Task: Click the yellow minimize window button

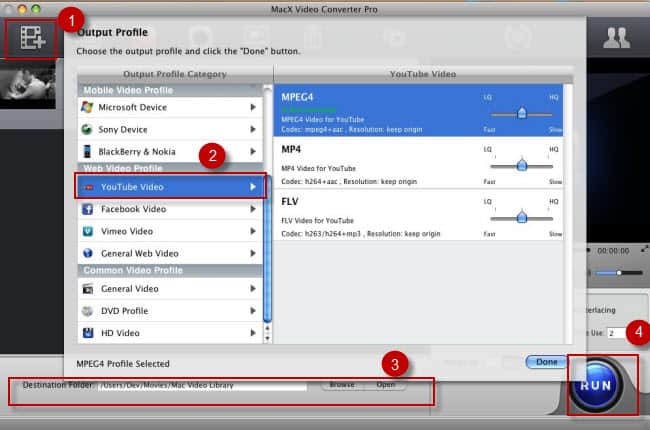Action: pyautogui.click(x=22, y=8)
